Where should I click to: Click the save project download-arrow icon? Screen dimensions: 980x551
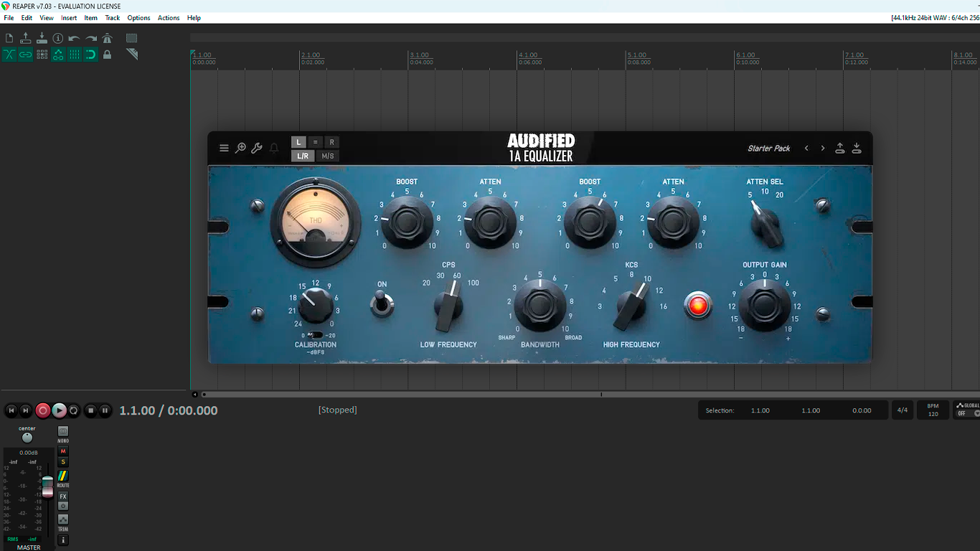[x=42, y=38]
